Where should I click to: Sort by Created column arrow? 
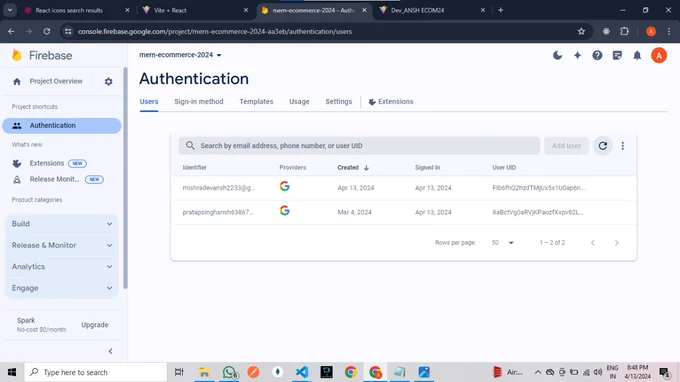pyautogui.click(x=366, y=168)
